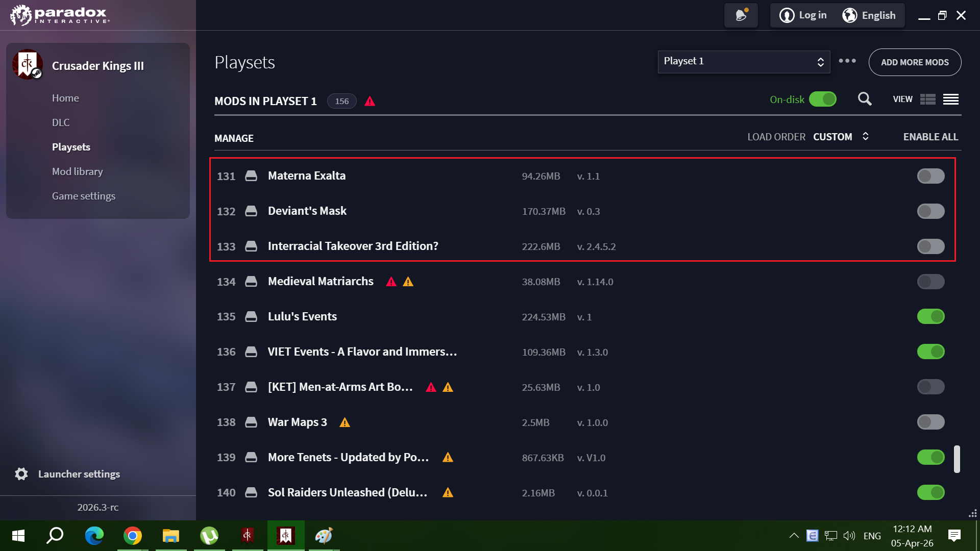Open uTorrent from taskbar
The width and height of the screenshot is (980, 551).
(x=209, y=536)
